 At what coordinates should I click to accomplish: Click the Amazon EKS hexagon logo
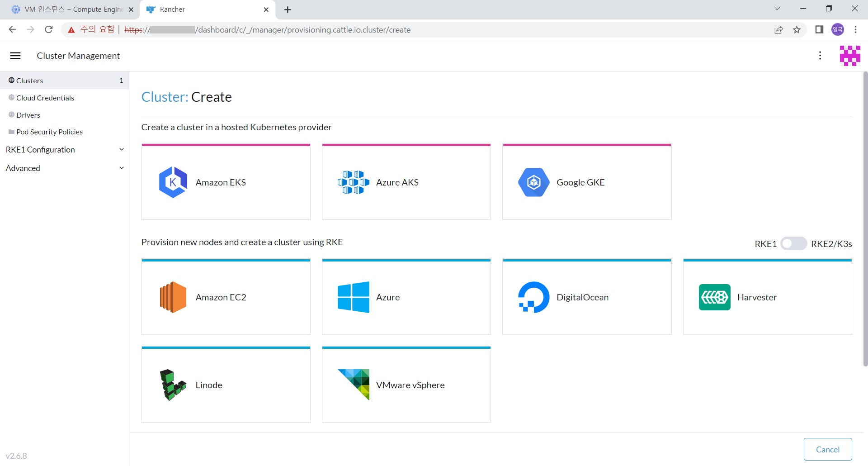tap(173, 182)
